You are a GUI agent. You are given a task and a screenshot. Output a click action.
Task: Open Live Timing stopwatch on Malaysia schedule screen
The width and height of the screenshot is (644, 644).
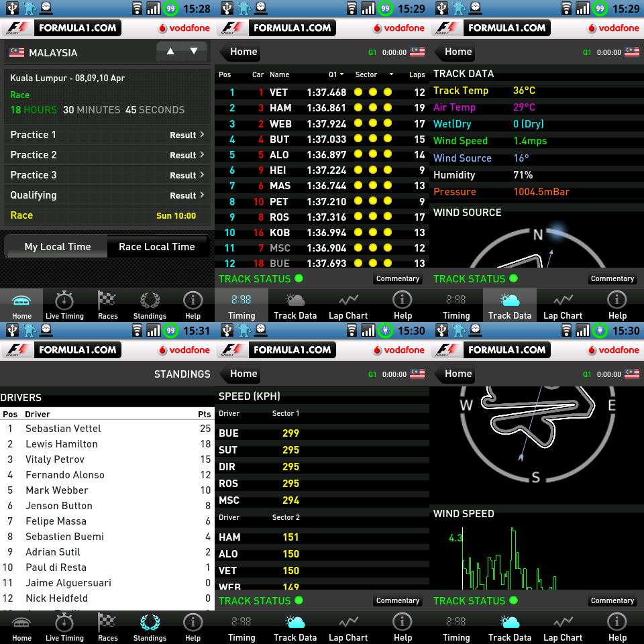tap(64, 305)
